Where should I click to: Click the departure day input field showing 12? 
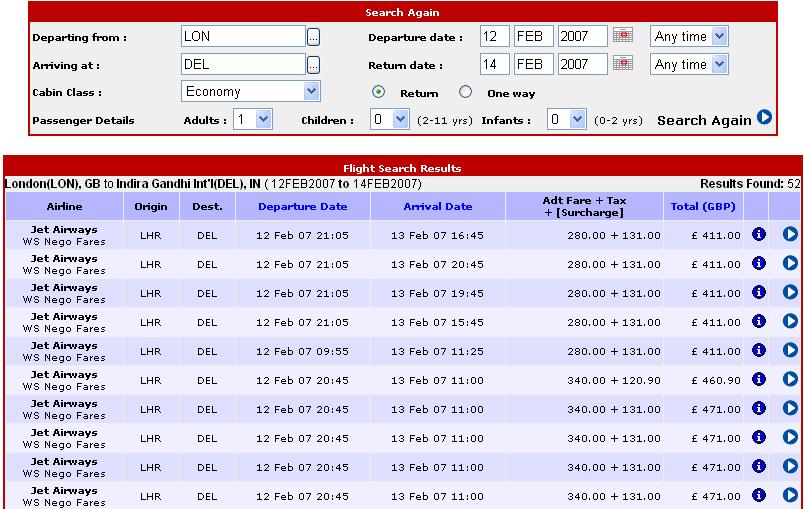point(494,36)
